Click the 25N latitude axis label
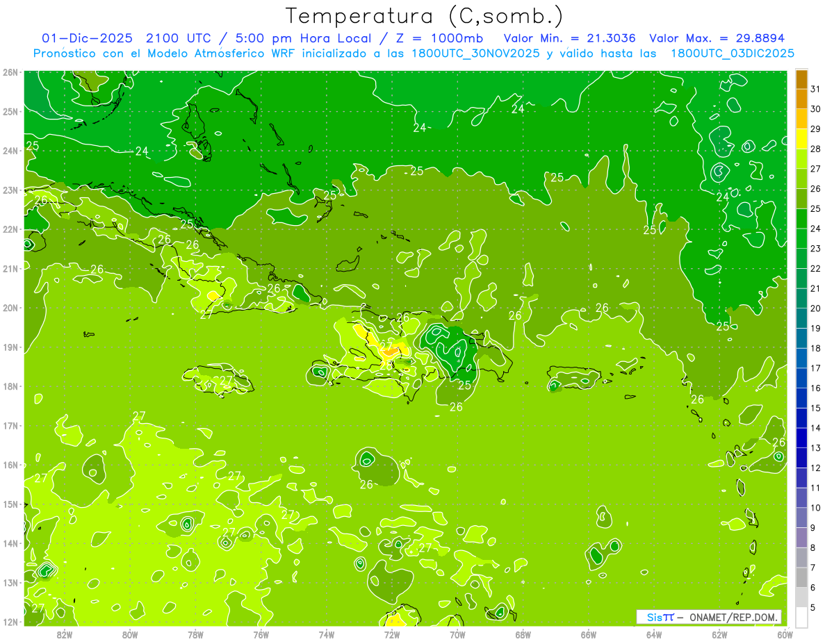Image resolution: width=834 pixels, height=644 pixels. (10, 111)
